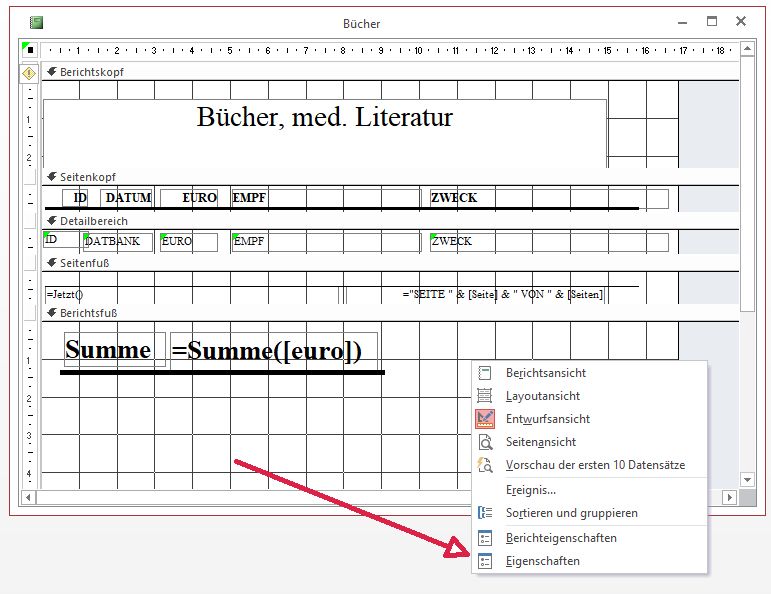
Task: Close the Bücher report window
Action: [x=741, y=21]
